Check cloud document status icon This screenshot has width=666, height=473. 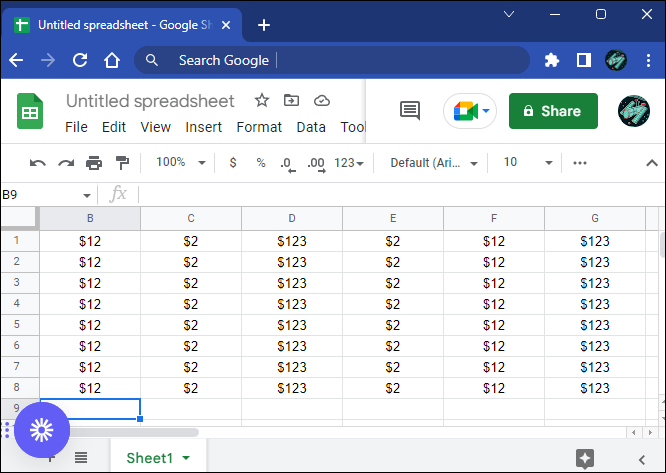click(x=322, y=101)
